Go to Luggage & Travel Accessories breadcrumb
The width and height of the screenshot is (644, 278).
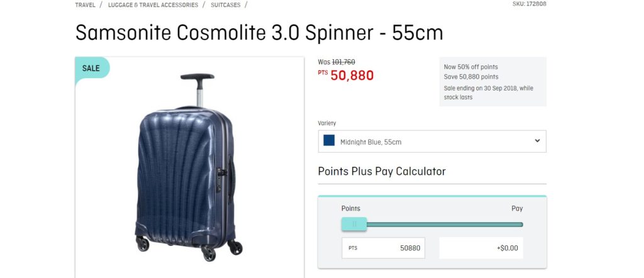point(153,5)
